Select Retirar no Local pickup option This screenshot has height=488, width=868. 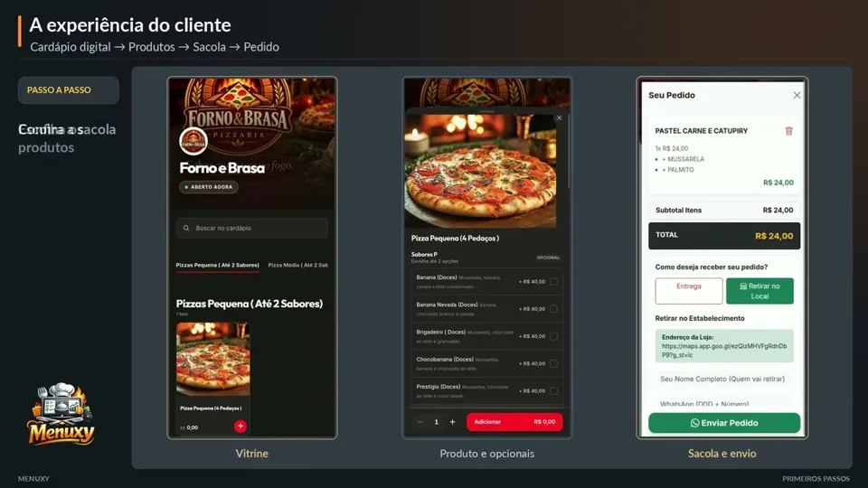[759, 290]
